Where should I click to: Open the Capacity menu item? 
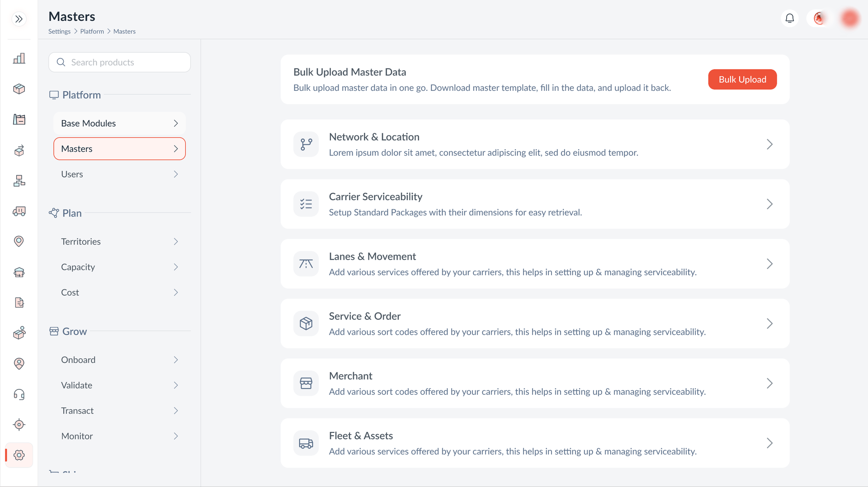(x=119, y=267)
